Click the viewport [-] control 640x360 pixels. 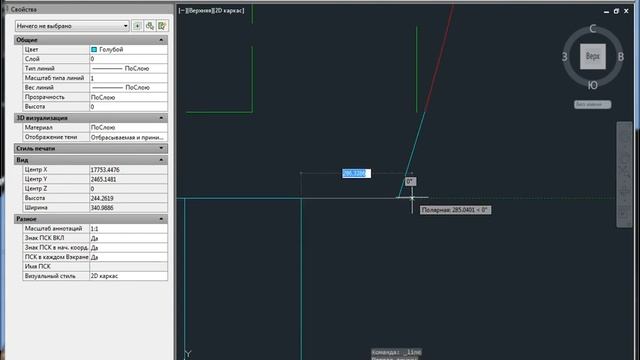pos(182,11)
